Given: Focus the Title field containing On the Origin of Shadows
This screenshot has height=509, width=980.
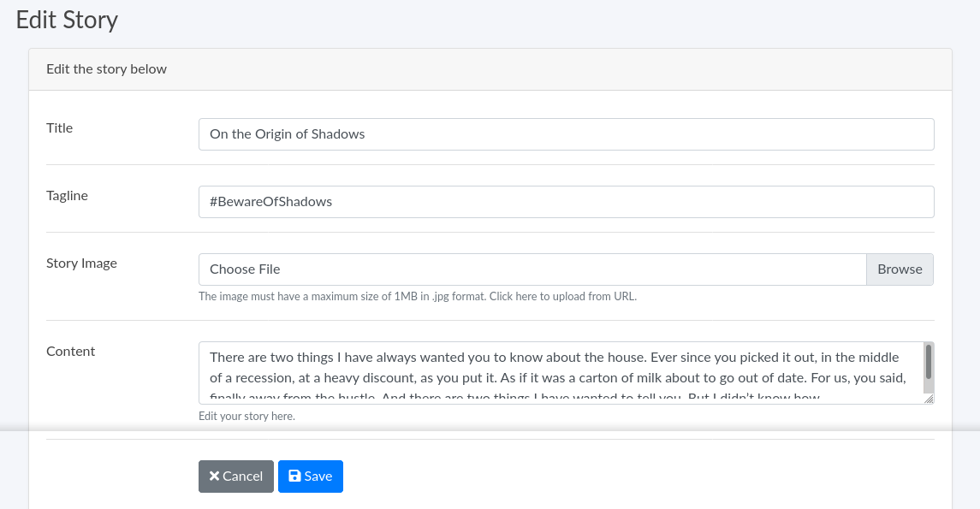Looking at the screenshot, I should coord(565,134).
